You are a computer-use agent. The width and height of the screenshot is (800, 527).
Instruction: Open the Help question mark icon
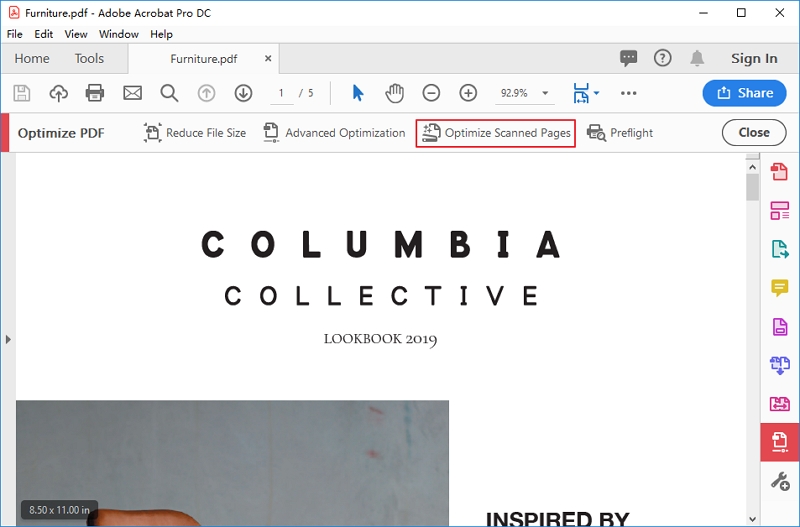[662, 58]
